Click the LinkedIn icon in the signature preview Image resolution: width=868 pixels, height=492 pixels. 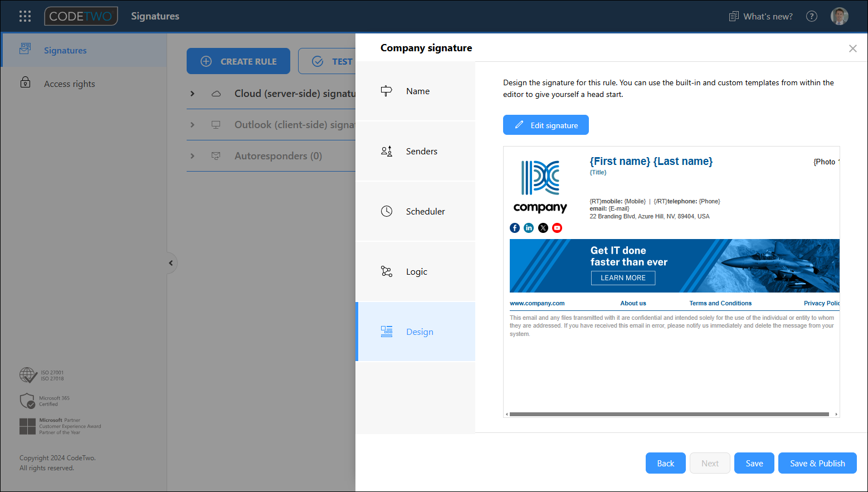tap(528, 227)
